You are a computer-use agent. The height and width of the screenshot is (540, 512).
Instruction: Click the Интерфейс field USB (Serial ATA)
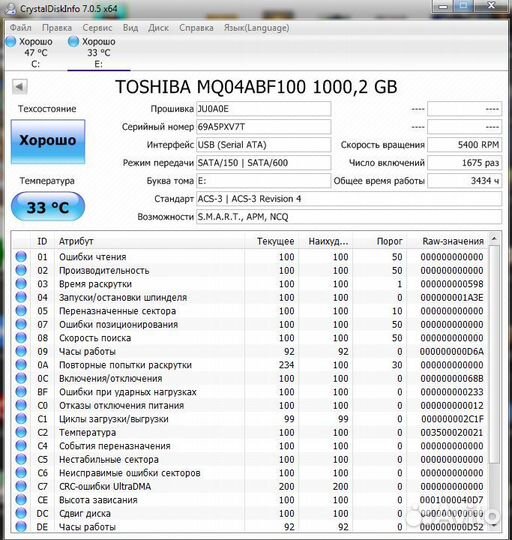coord(263,145)
